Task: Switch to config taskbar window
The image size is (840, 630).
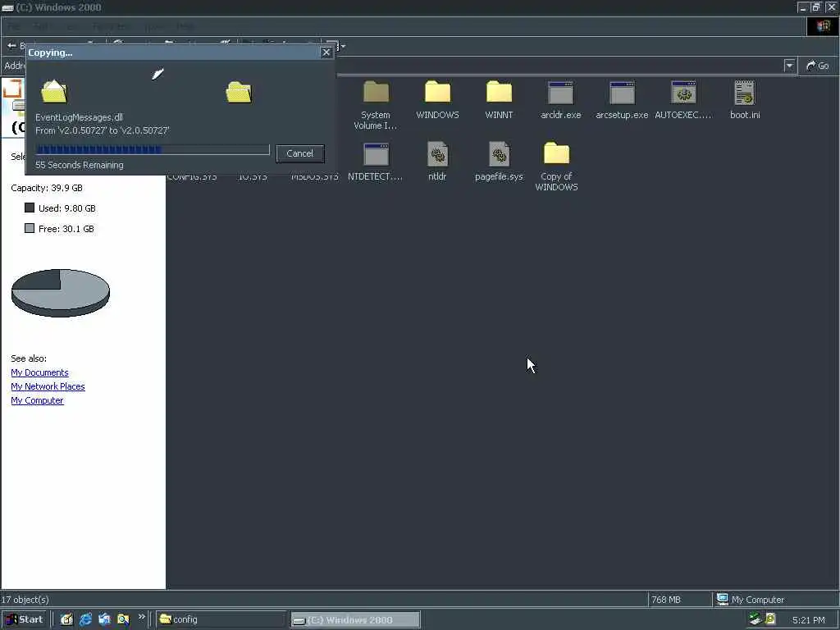Action: pos(221,619)
